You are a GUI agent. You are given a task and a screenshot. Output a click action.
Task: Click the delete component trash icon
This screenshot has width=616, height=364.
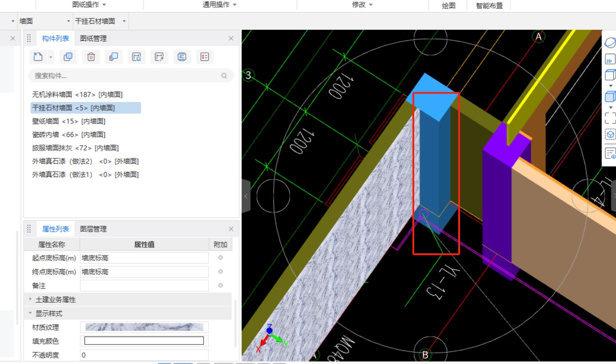click(91, 57)
